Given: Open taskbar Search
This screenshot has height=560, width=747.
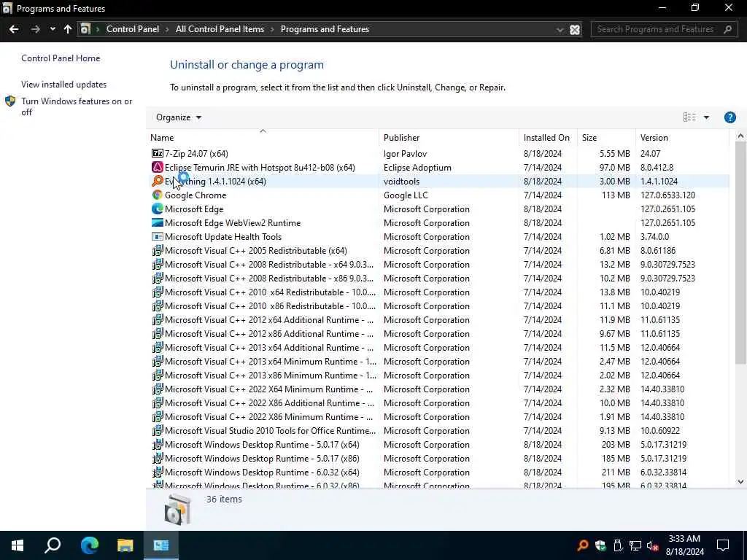Looking at the screenshot, I should [53, 545].
